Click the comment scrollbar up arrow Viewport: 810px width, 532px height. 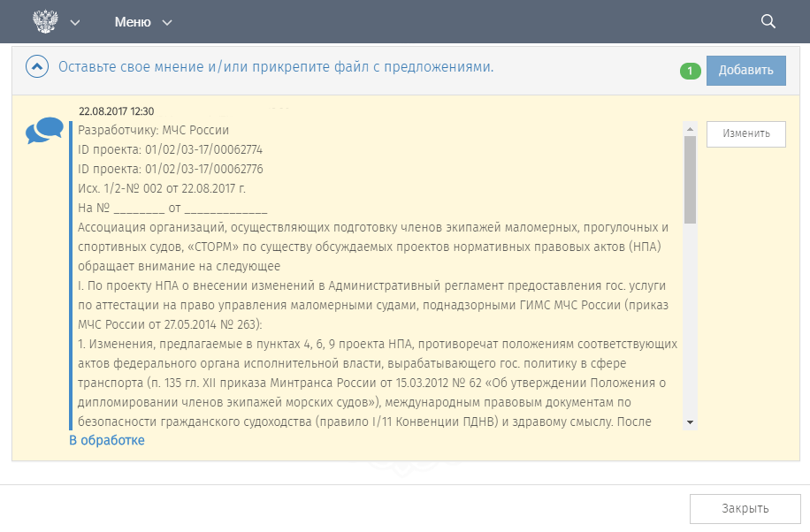click(690, 129)
